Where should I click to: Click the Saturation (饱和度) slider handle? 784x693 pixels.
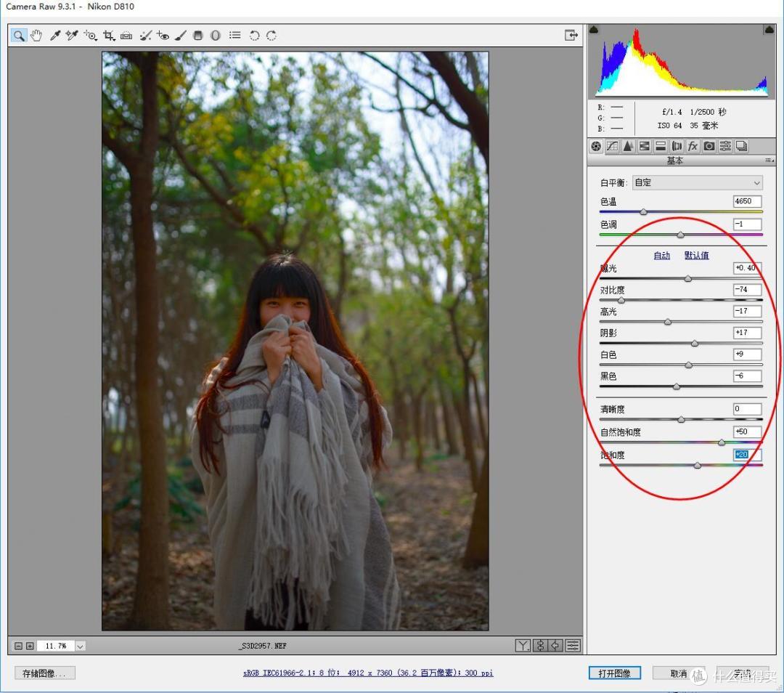pos(698,466)
